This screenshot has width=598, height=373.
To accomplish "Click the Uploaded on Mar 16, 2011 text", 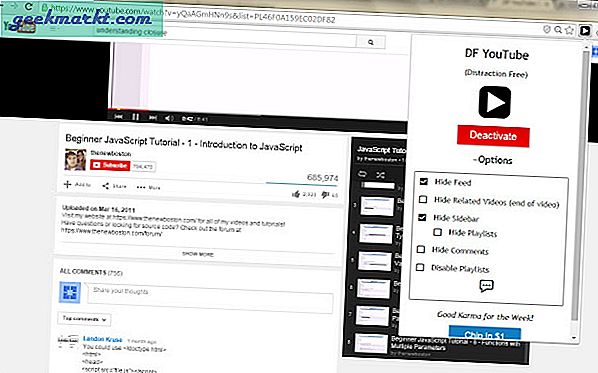I will [98, 209].
